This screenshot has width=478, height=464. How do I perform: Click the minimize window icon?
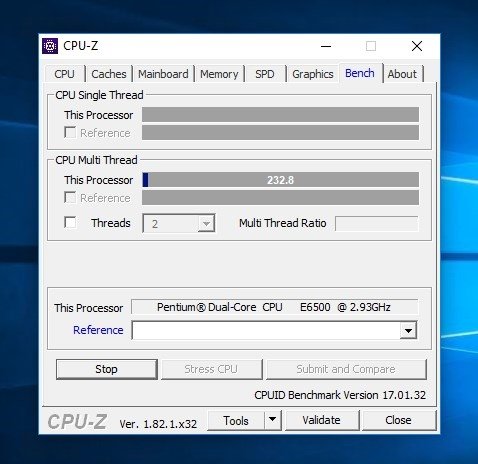[x=326, y=46]
